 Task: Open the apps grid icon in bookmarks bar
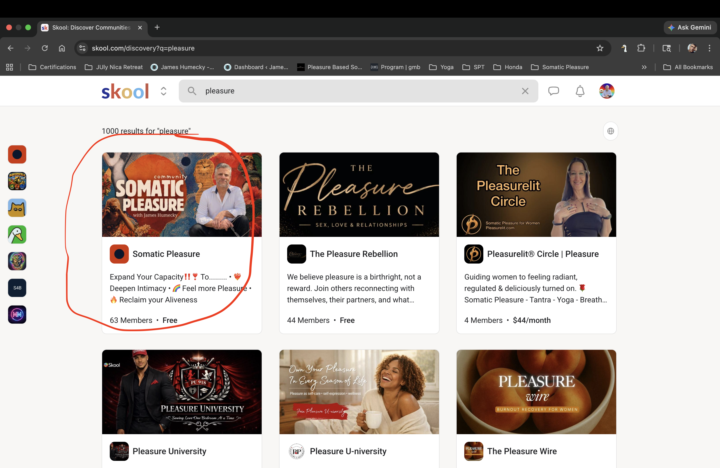click(x=9, y=67)
